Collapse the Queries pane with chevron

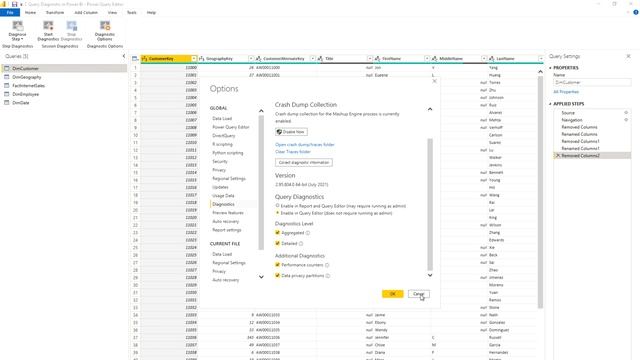click(124, 56)
